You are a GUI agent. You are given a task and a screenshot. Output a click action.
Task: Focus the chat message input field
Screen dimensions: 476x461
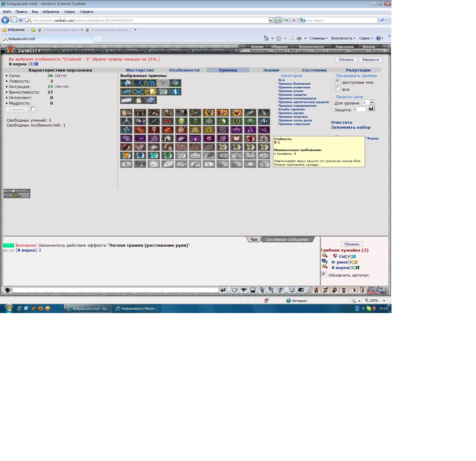coord(115,290)
